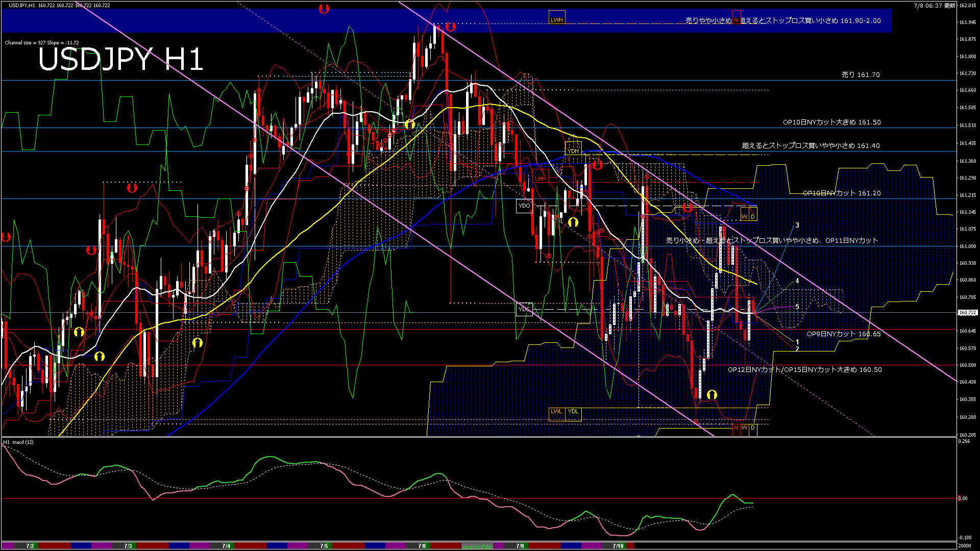The image size is (980, 551).
Task: Click the OP10日NYカット大きめ 161.50 label
Action: pos(831,122)
